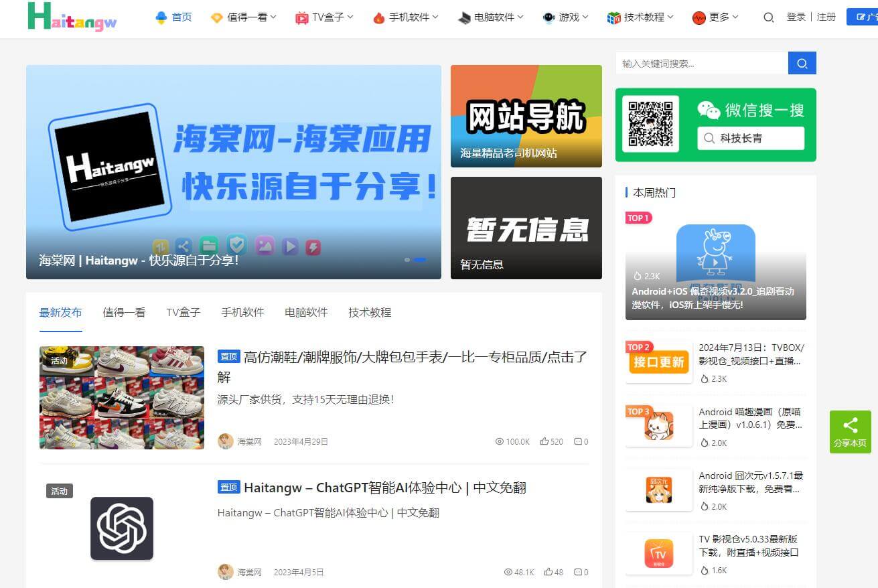
Task: Switch to the 电脑软件 content tab
Action: click(x=306, y=312)
